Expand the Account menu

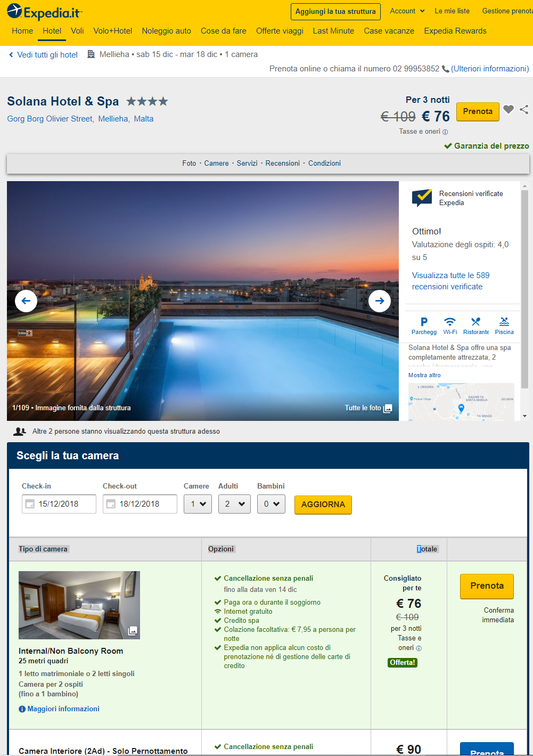point(407,11)
